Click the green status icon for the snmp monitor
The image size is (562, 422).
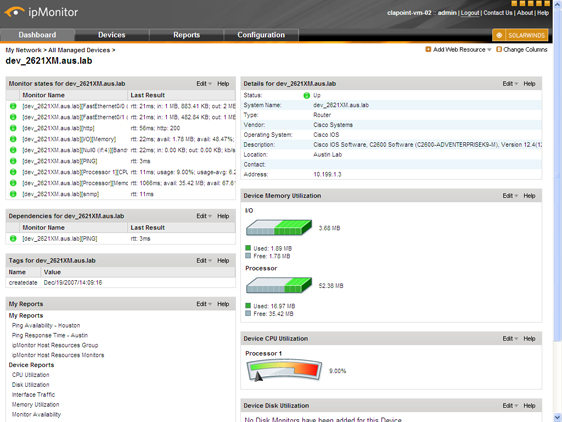13,194
